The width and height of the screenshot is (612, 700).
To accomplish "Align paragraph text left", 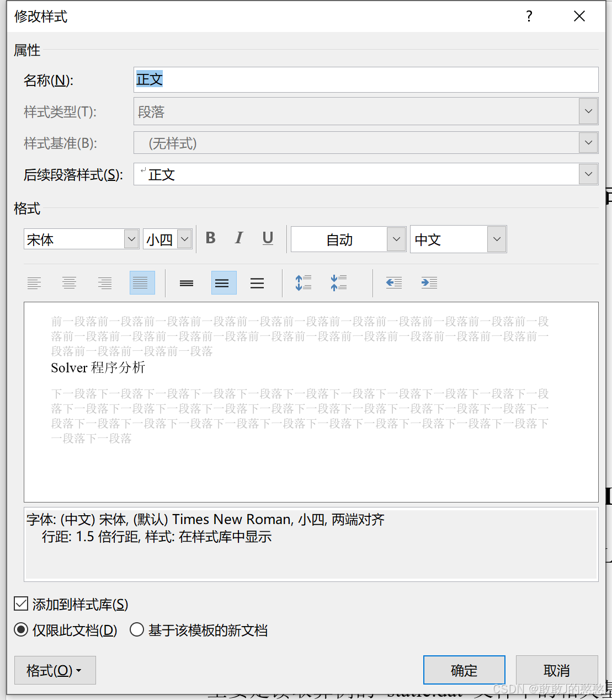I will [34, 283].
